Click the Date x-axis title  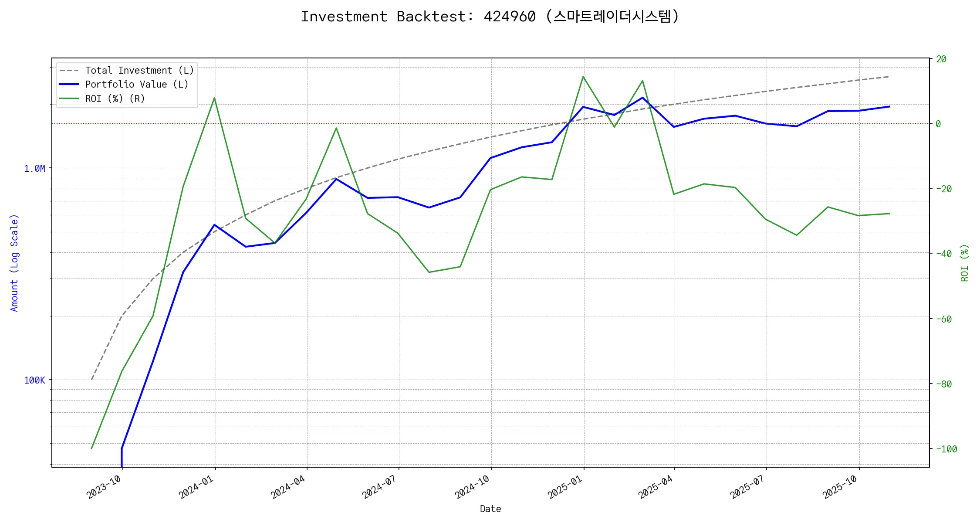pyautogui.click(x=490, y=509)
